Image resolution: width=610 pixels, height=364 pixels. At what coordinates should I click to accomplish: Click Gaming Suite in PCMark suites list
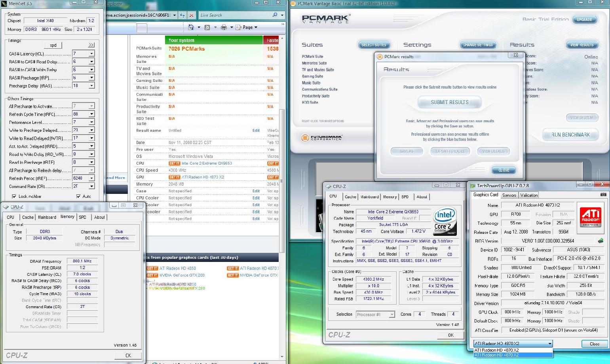point(312,76)
